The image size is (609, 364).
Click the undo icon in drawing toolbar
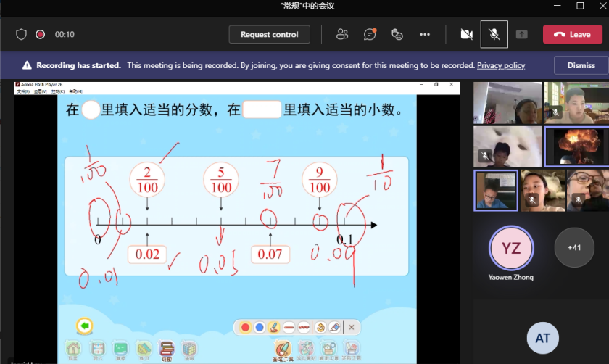pos(319,328)
